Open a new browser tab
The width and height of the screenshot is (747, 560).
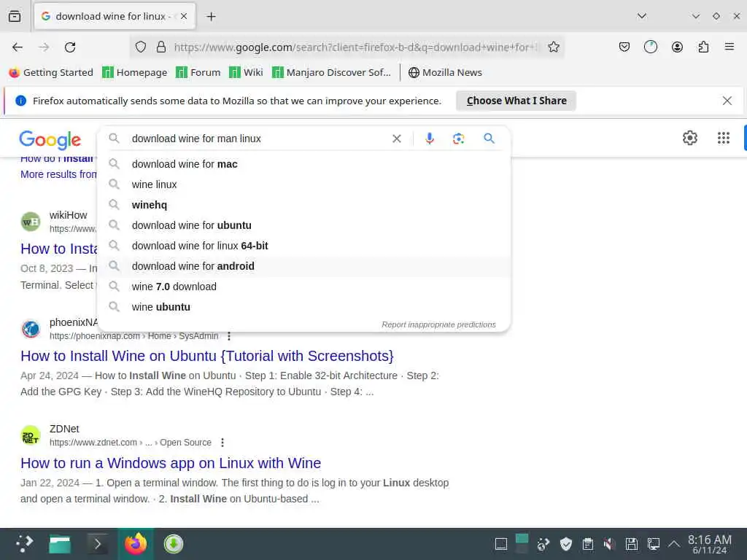tap(211, 16)
